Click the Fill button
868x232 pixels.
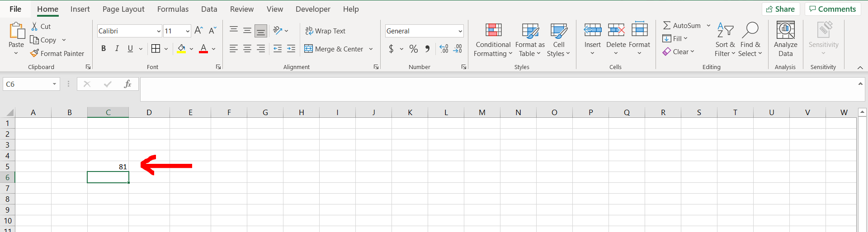(675, 38)
